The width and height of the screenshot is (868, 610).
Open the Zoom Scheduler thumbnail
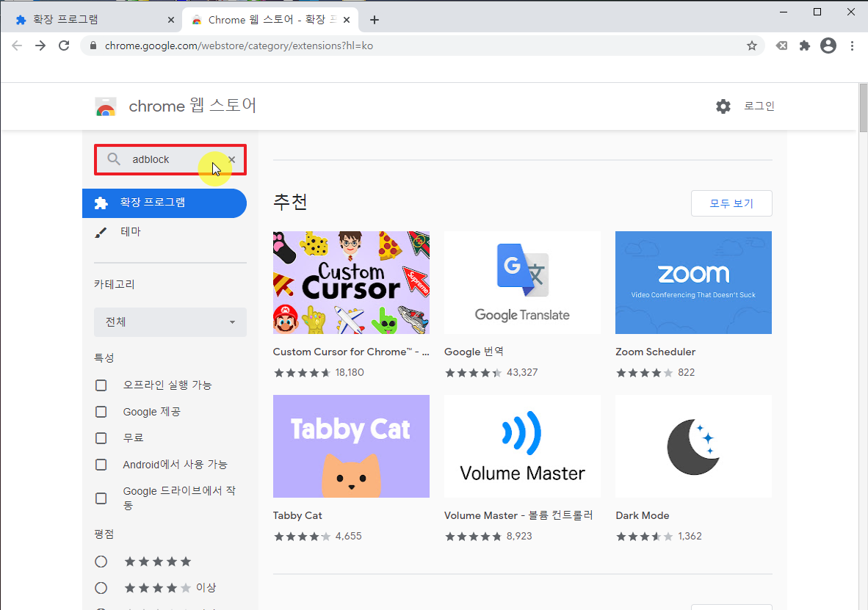click(693, 283)
